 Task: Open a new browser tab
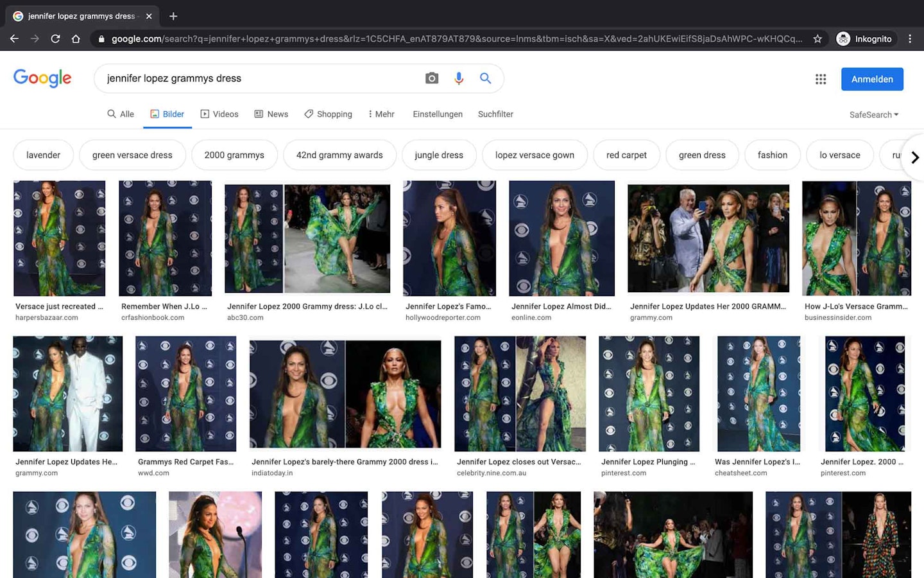pos(173,16)
